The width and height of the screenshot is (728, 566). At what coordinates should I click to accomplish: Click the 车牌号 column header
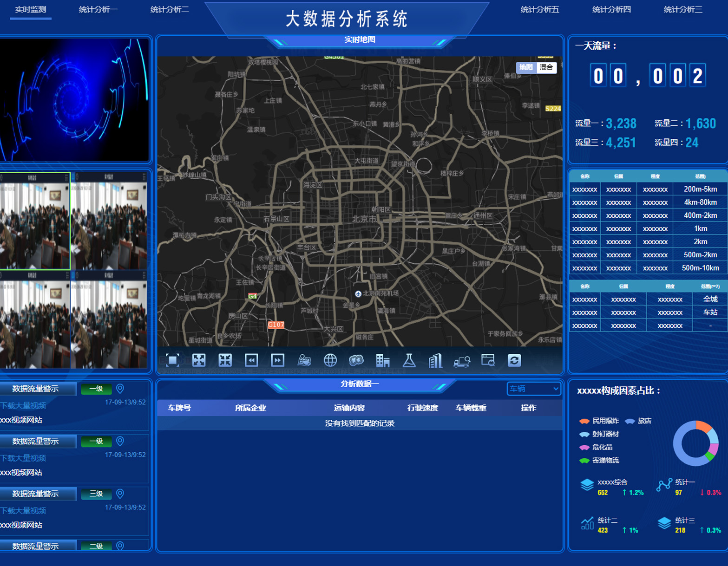[x=179, y=408]
